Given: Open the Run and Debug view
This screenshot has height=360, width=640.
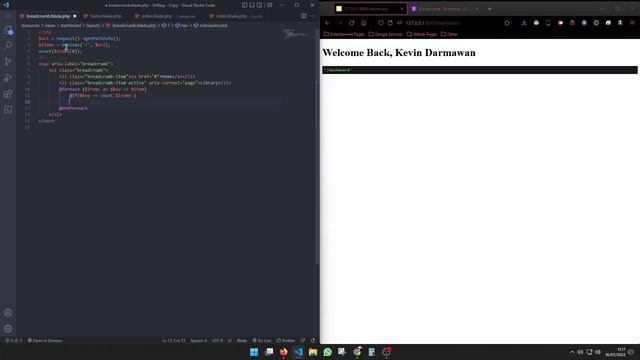Looking at the screenshot, I should [8, 78].
